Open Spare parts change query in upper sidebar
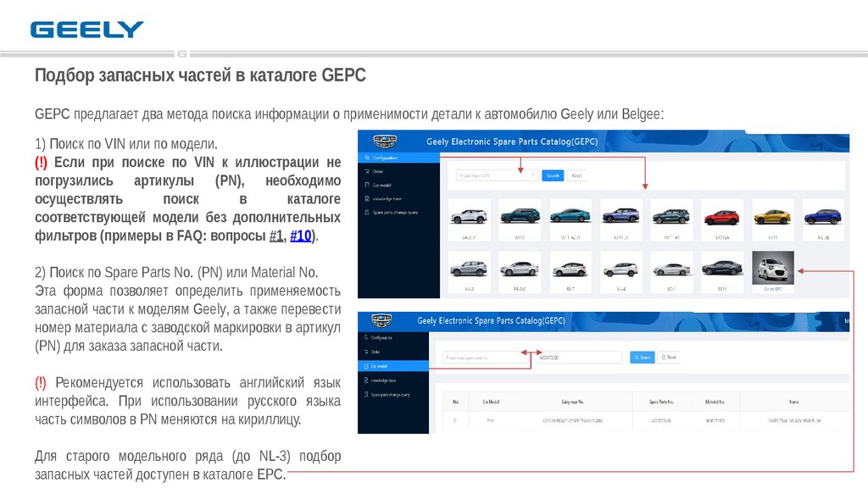 pyautogui.click(x=395, y=213)
